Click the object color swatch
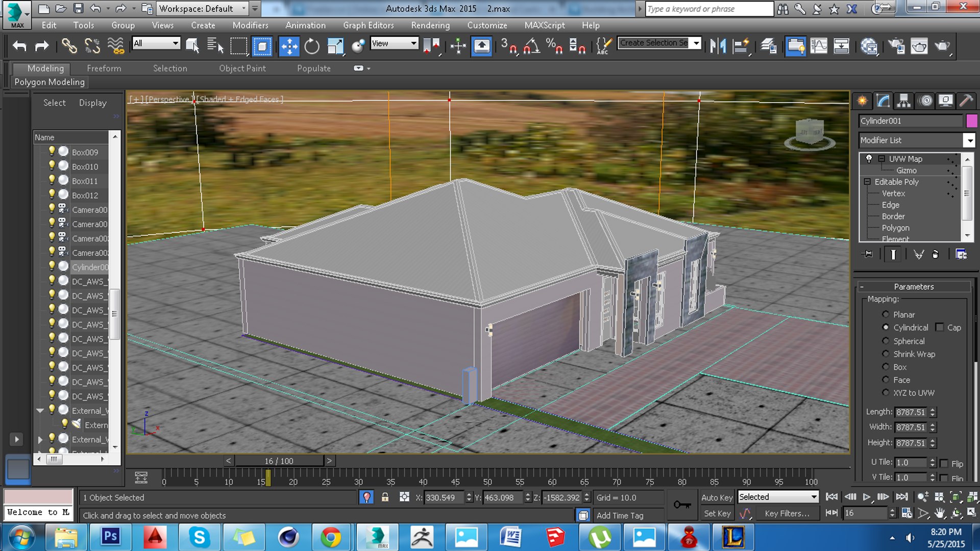980x551 pixels. coord(971,121)
